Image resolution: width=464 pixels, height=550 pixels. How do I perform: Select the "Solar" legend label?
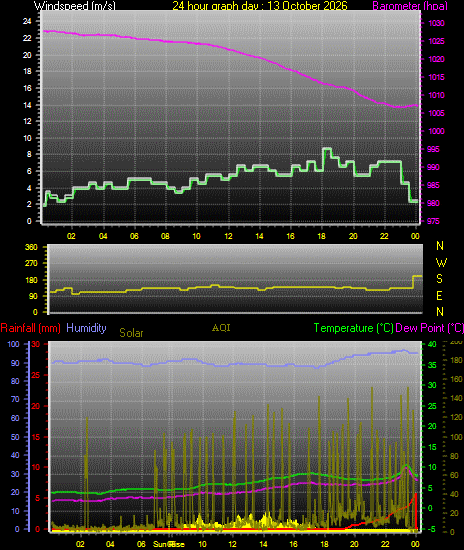point(131,333)
